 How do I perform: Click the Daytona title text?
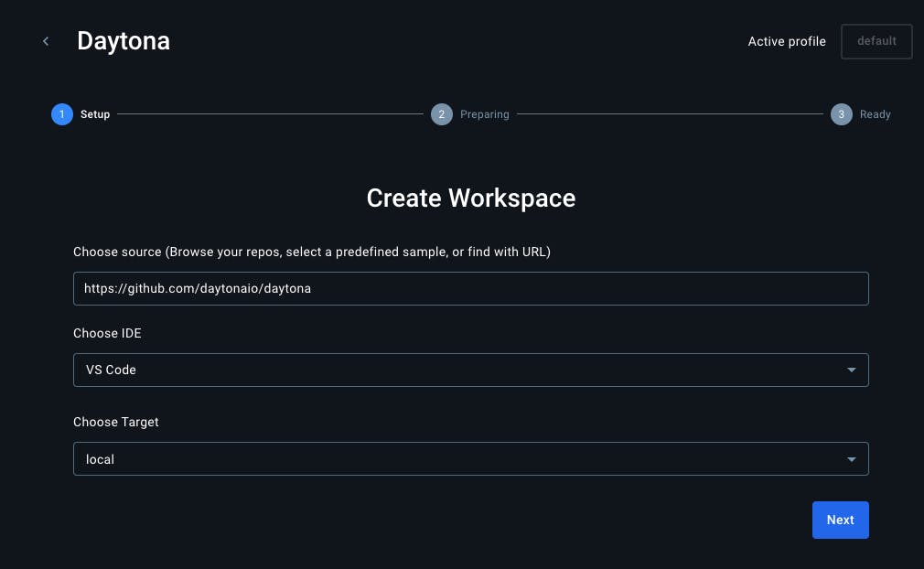tap(124, 41)
